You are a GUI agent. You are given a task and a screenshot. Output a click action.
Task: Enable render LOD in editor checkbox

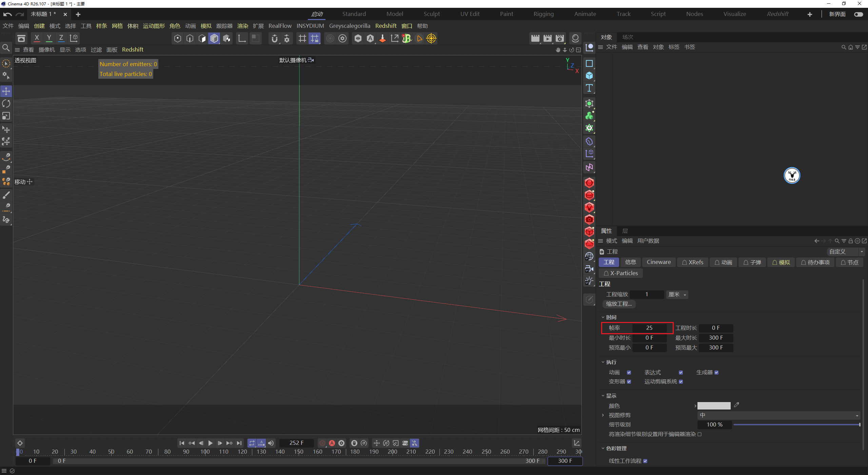pyautogui.click(x=699, y=434)
